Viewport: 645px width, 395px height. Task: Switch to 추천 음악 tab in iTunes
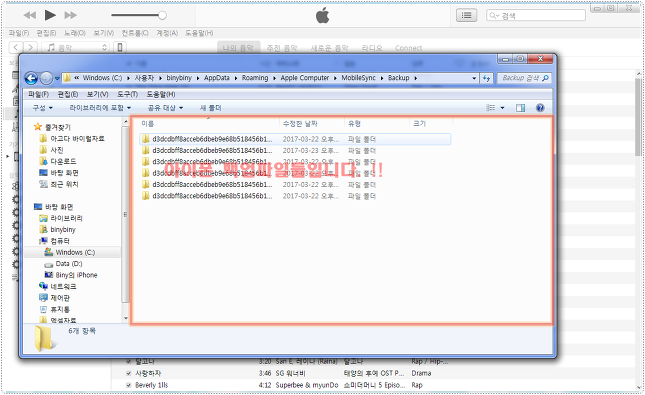click(282, 48)
